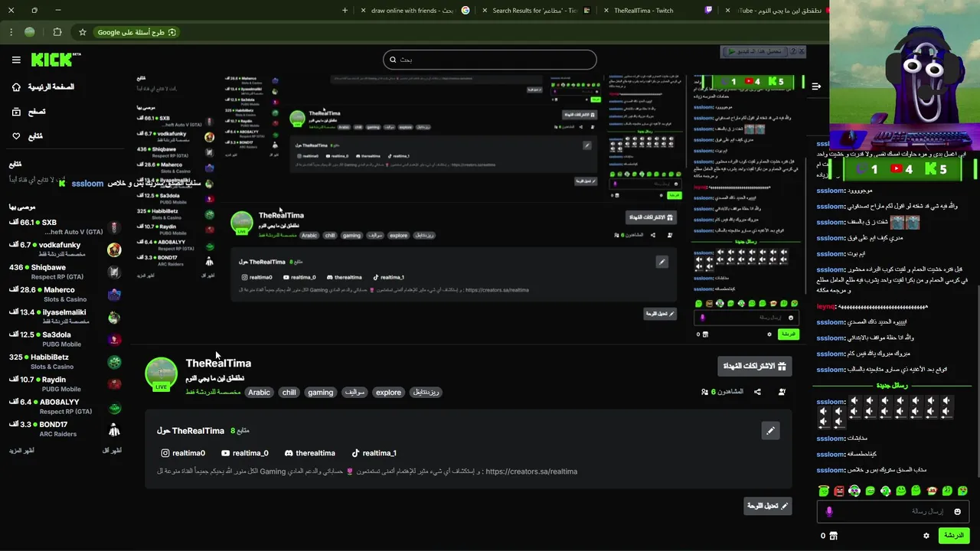The width and height of the screenshot is (980, 551).
Task: Click the ask Google about page chip
Action: [137, 32]
